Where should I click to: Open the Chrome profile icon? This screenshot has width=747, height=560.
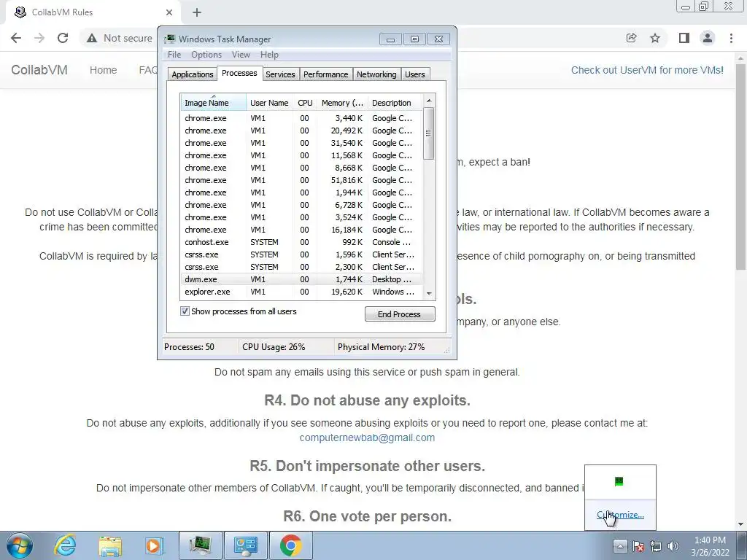point(708,38)
